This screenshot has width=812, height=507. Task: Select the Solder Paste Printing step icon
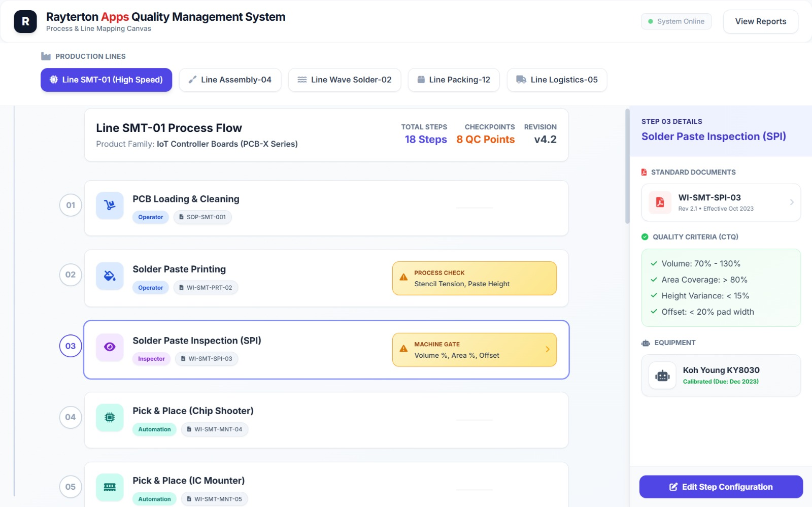[109, 276]
